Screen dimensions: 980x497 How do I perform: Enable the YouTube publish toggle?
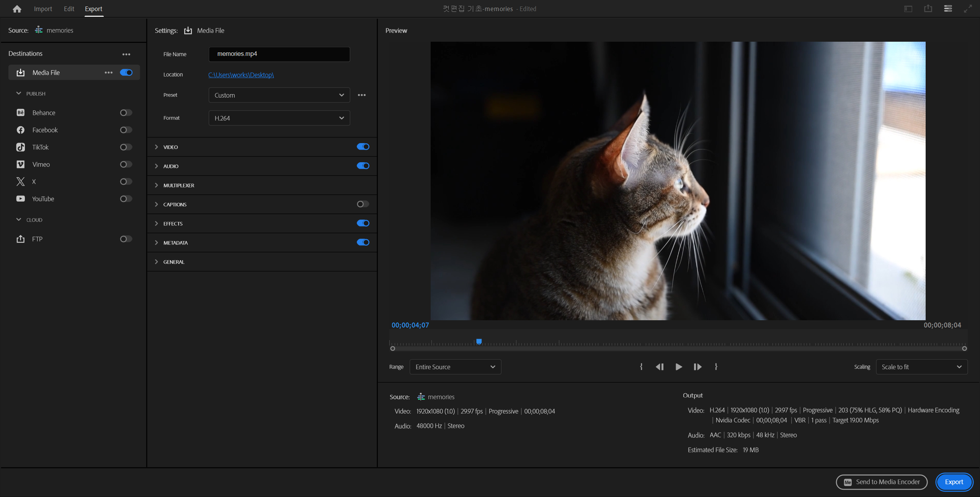coord(126,199)
